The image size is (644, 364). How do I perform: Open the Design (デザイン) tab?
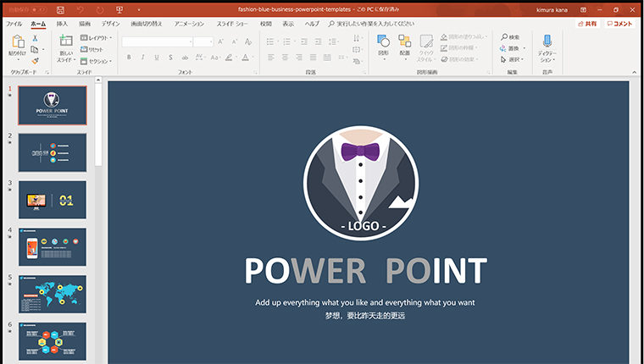click(x=110, y=24)
